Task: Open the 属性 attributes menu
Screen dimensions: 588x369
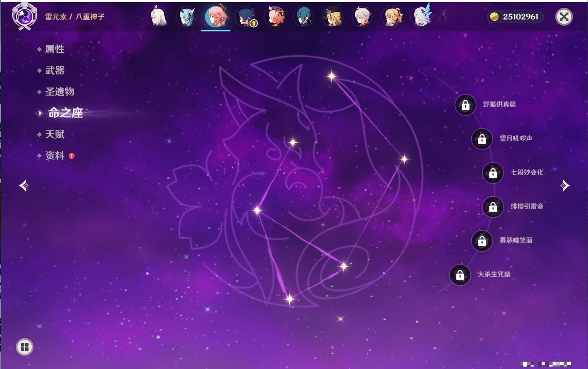Action: tap(55, 49)
